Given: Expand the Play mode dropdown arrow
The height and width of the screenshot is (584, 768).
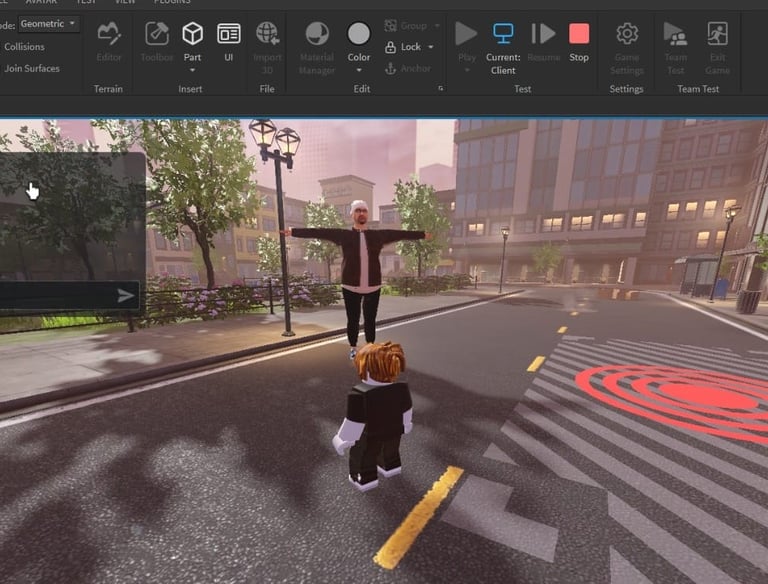Looking at the screenshot, I should 467,71.
